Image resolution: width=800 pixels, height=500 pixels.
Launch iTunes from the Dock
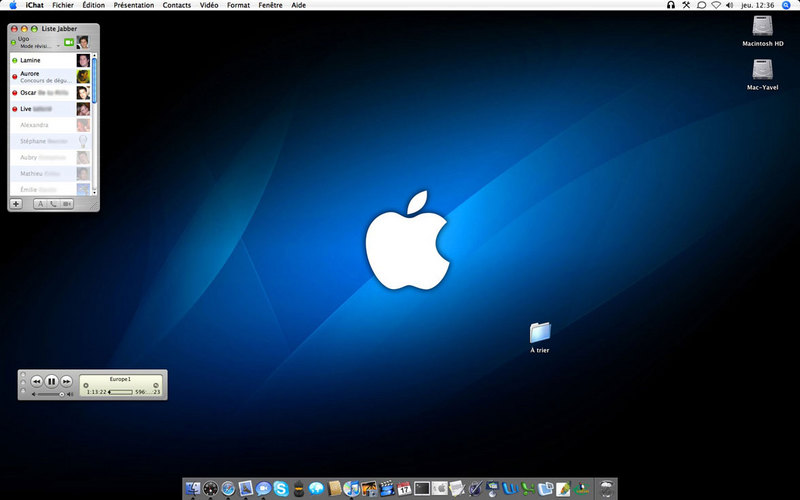point(352,488)
